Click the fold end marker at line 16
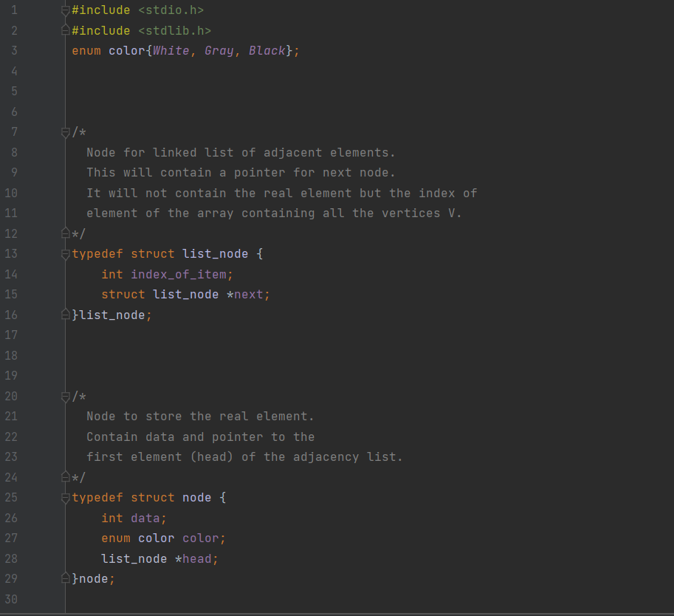 click(x=66, y=315)
